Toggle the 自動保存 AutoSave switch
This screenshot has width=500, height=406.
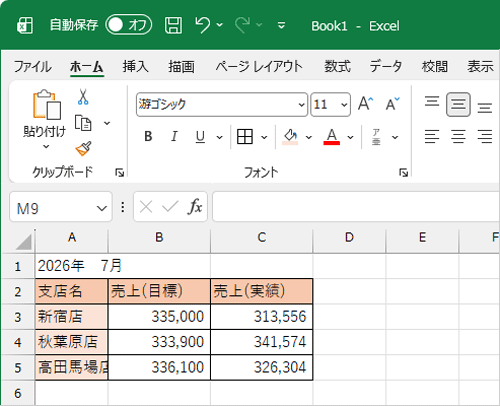pyautogui.click(x=129, y=25)
